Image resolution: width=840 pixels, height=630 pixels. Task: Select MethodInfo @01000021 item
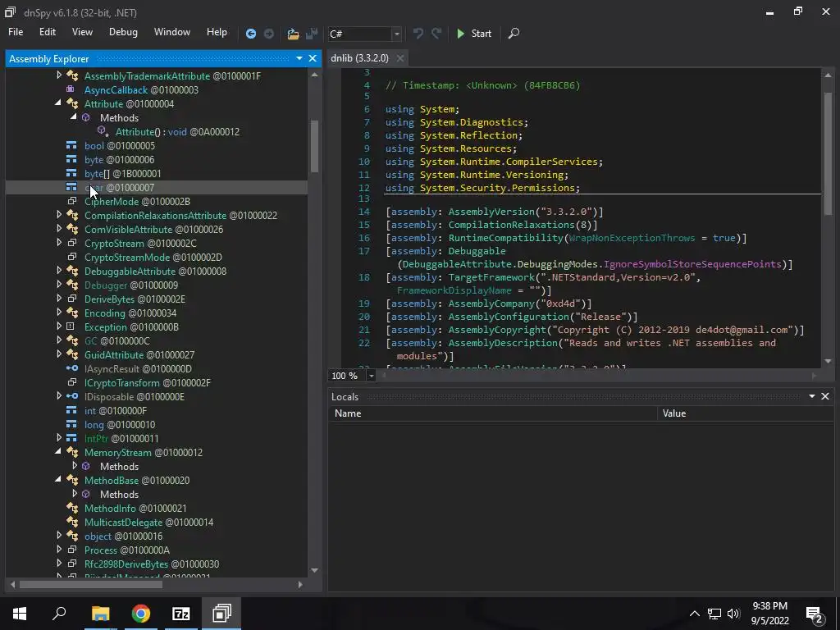(x=135, y=509)
